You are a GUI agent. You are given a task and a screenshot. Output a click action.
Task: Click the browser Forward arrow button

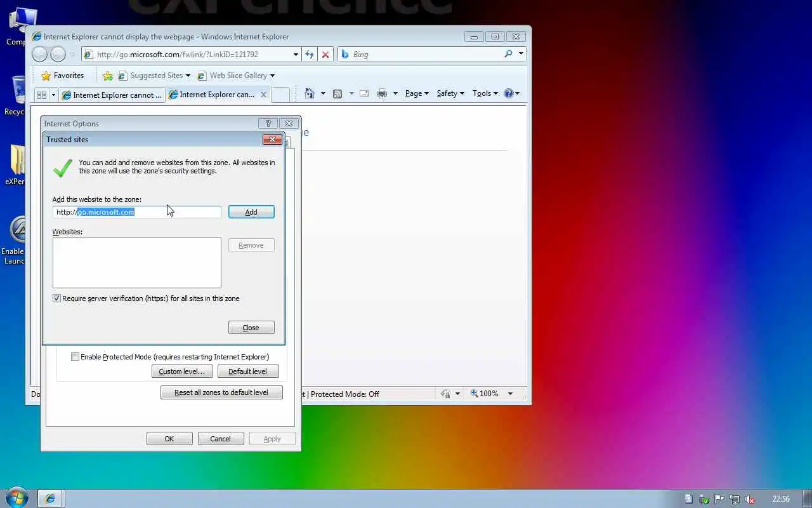point(58,55)
